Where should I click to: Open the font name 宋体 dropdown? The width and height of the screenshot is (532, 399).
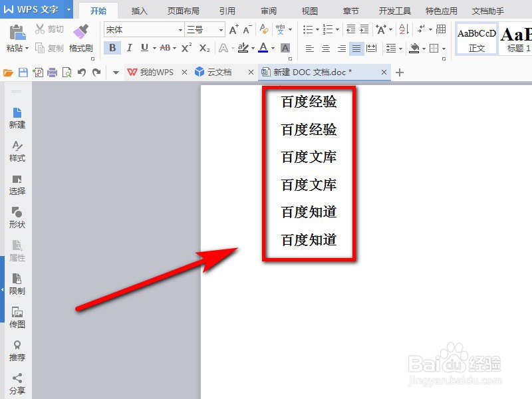[x=180, y=30]
